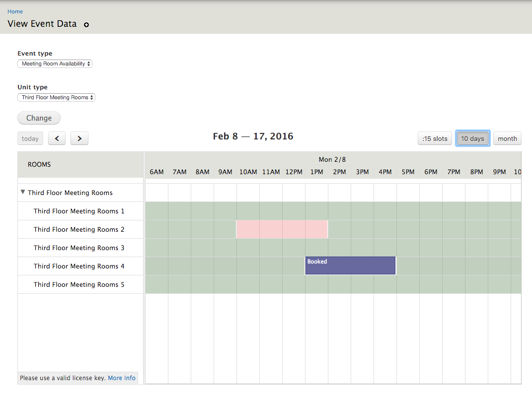Viewport: 532px width, 398px height.
Task: Click the pink unavailable block in Room 2
Action: 282,229
